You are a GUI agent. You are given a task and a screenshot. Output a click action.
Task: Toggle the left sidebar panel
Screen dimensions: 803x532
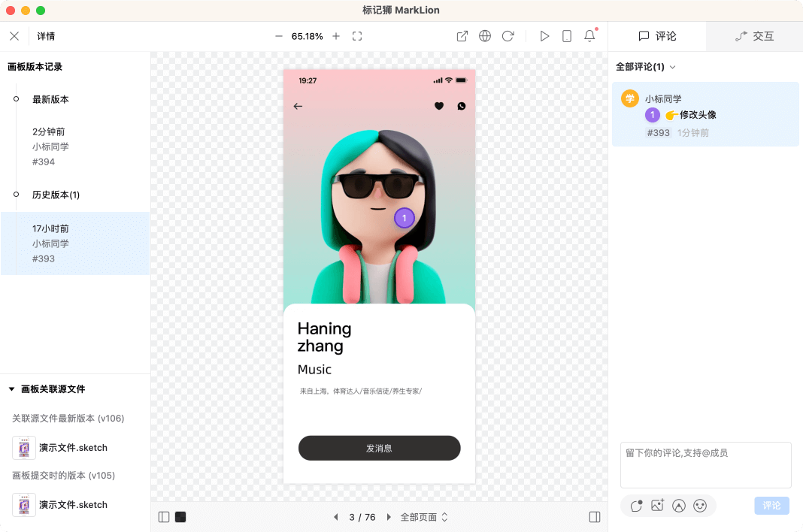(x=164, y=517)
